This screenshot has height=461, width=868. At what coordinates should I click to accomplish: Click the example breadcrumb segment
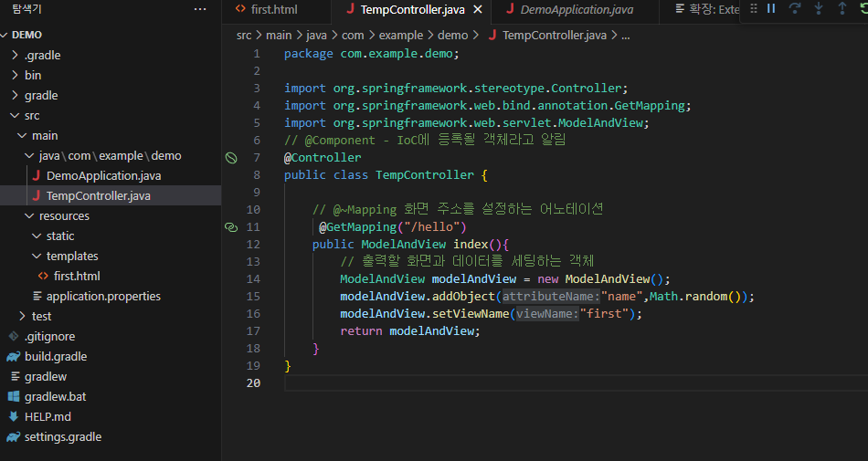pos(401,36)
